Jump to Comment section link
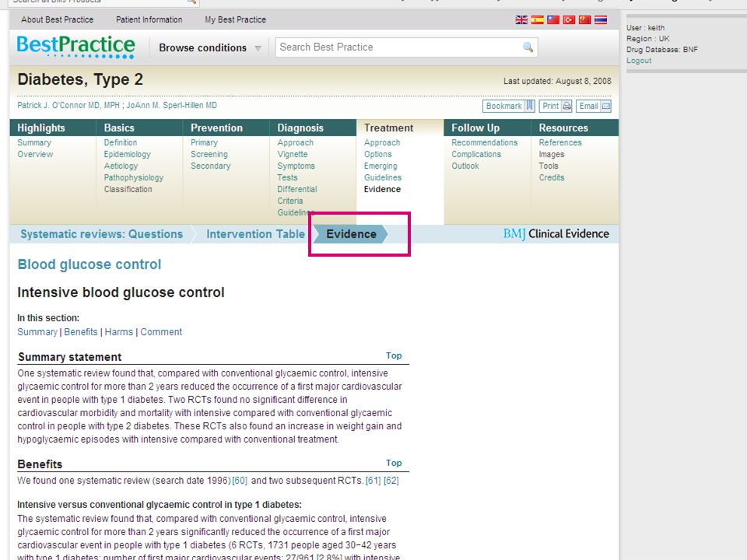The image size is (747, 560). 161,332
